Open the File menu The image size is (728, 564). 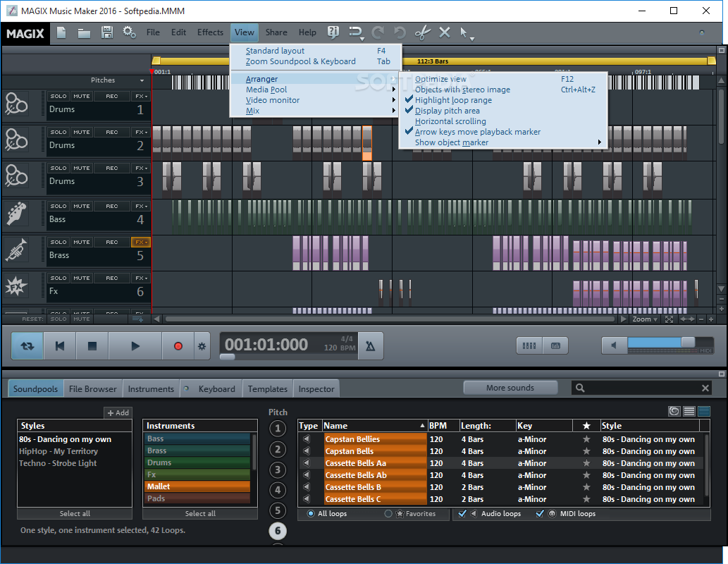pos(153,32)
